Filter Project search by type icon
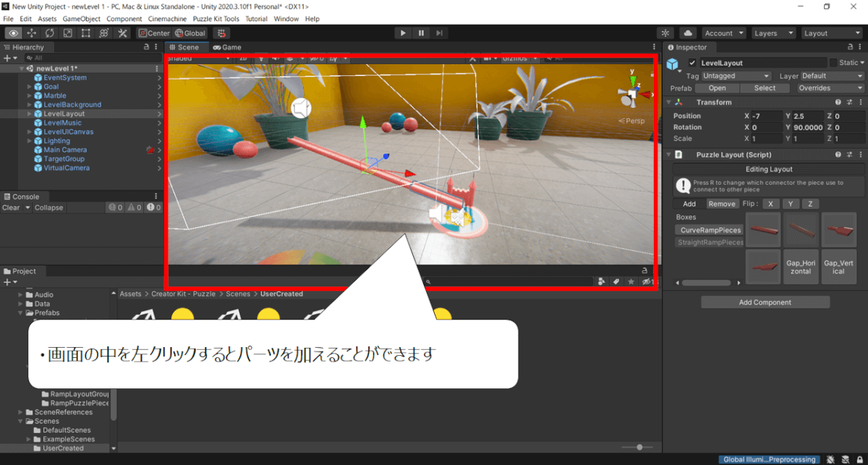The image size is (868, 465). pyautogui.click(x=602, y=282)
